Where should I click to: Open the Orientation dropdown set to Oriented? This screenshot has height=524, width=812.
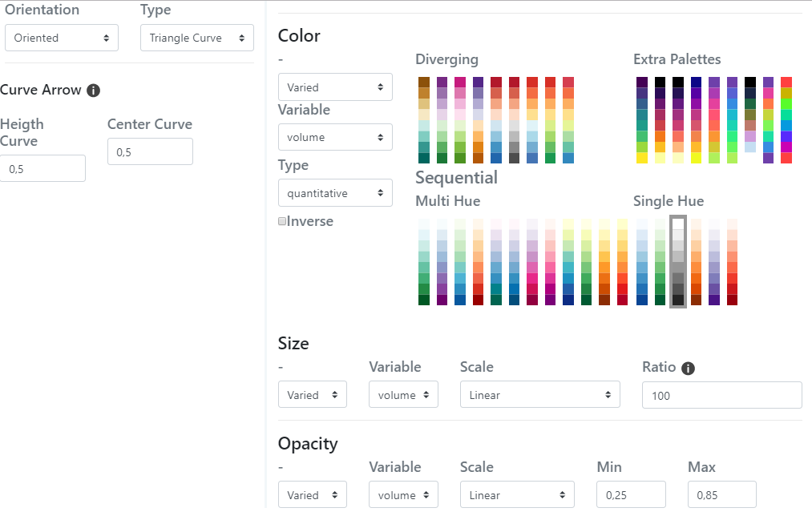pos(62,38)
